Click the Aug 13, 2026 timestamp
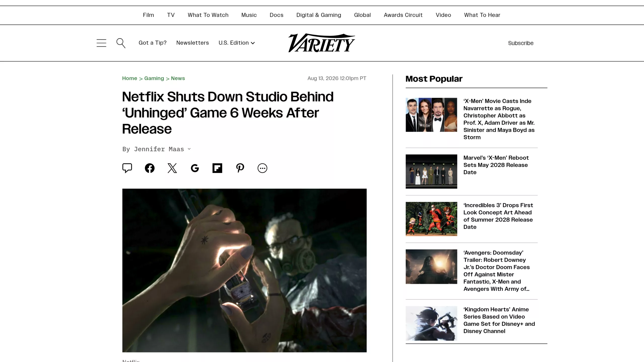Viewport: 644px width, 362px height. (337, 78)
